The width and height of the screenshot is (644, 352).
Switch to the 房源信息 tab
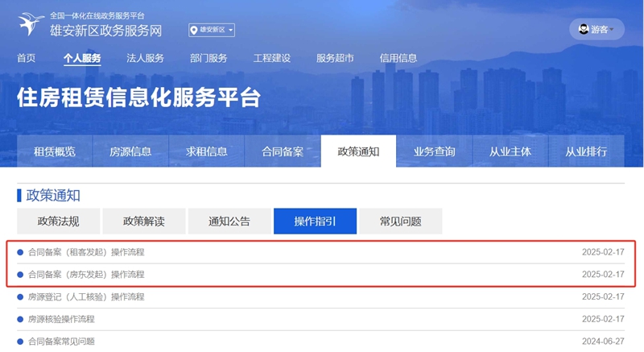(x=130, y=151)
